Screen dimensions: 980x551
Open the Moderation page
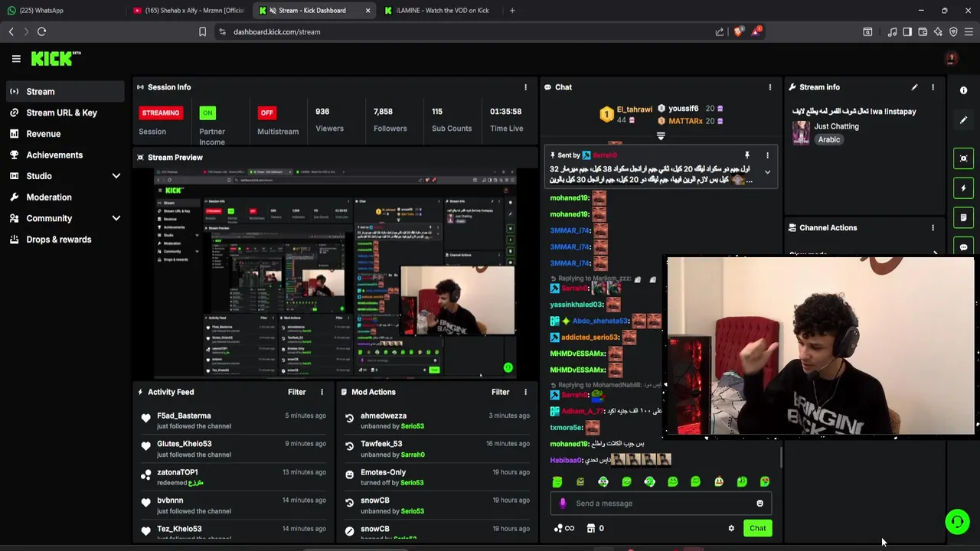65,197
